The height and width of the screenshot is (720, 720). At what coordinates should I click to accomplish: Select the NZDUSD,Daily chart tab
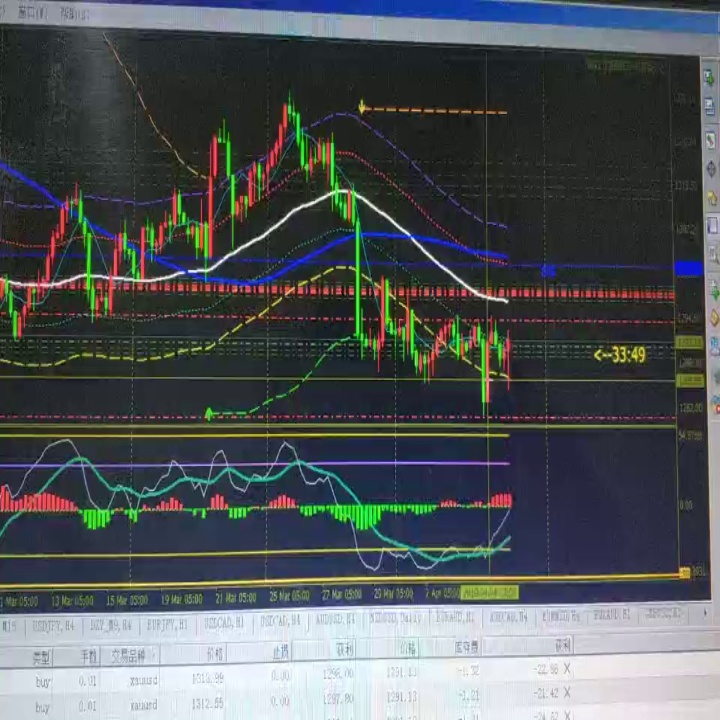coord(396,618)
